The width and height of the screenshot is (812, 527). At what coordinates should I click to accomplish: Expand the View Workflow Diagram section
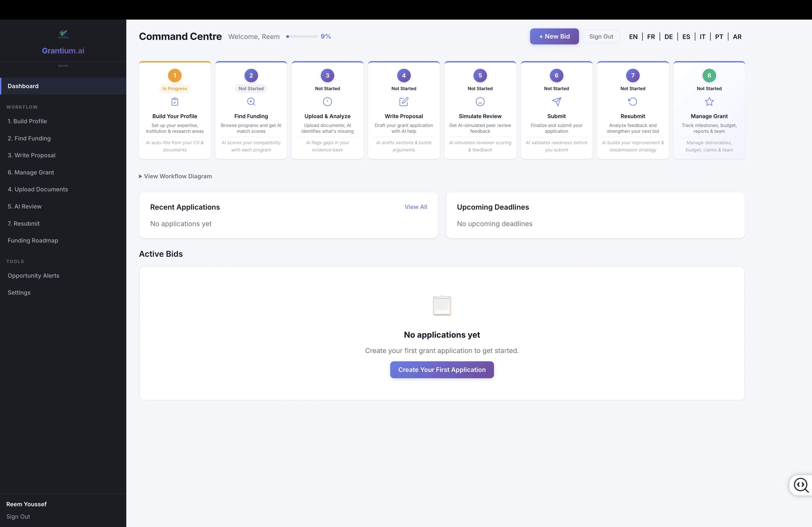[x=175, y=176]
